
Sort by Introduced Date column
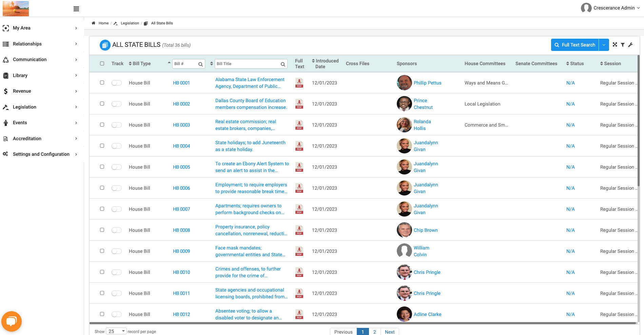click(325, 63)
